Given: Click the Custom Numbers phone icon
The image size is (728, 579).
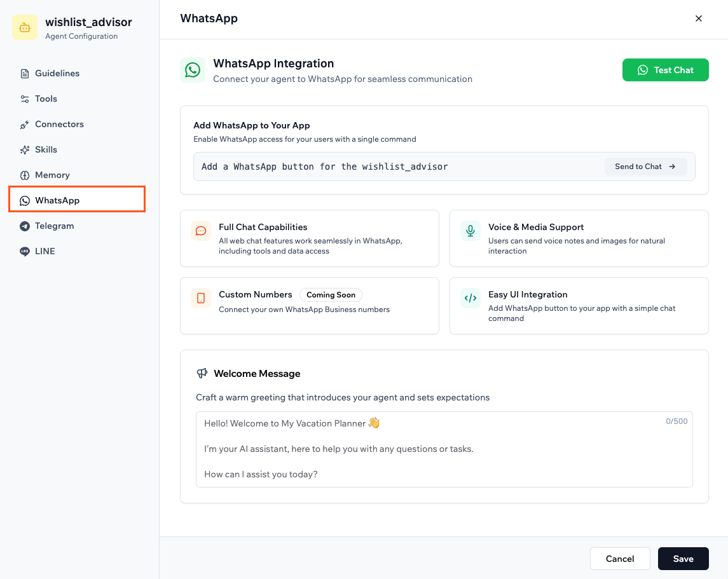Looking at the screenshot, I should click(201, 298).
